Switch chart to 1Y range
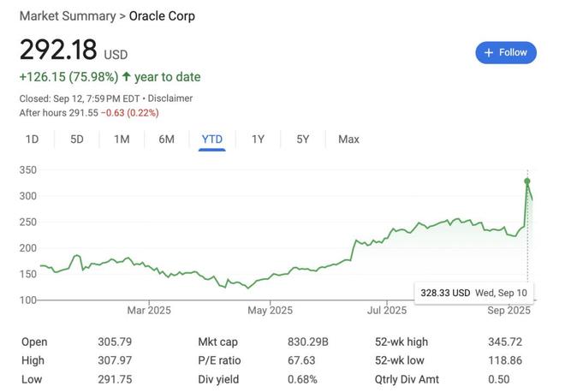The image size is (565, 392). (x=258, y=139)
